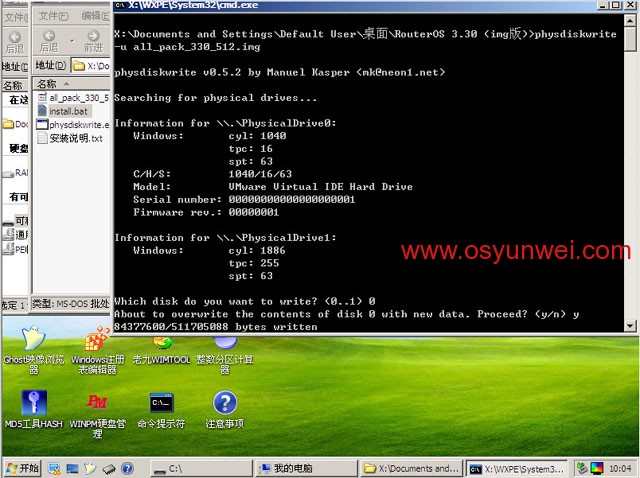The height and width of the screenshot is (478, 640).
Task: Click the show desktop quick launch icon
Action: click(72, 469)
